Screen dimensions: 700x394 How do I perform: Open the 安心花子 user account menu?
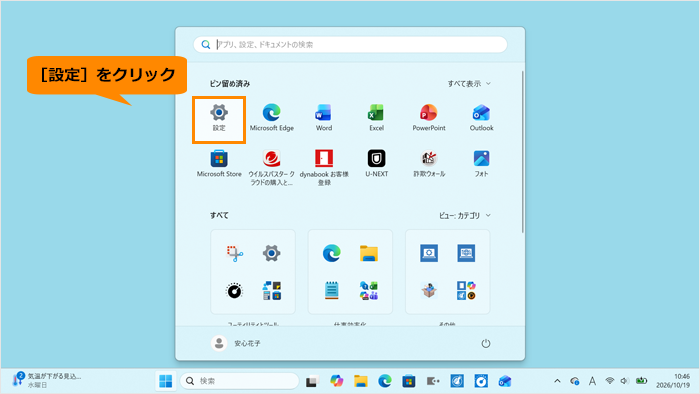(236, 343)
